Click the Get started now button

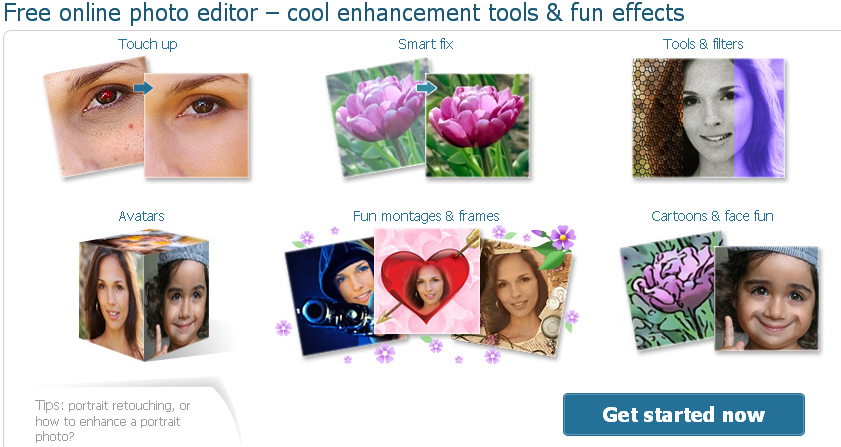click(x=684, y=414)
